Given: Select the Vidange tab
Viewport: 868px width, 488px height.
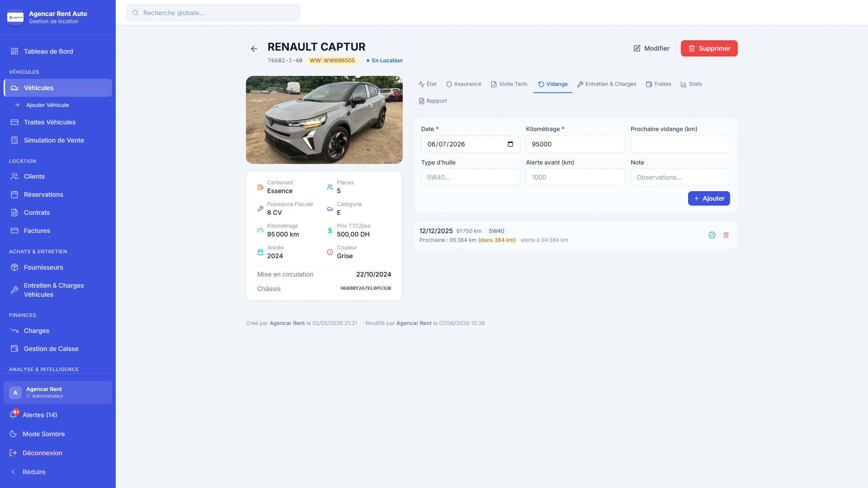Looking at the screenshot, I should [553, 84].
